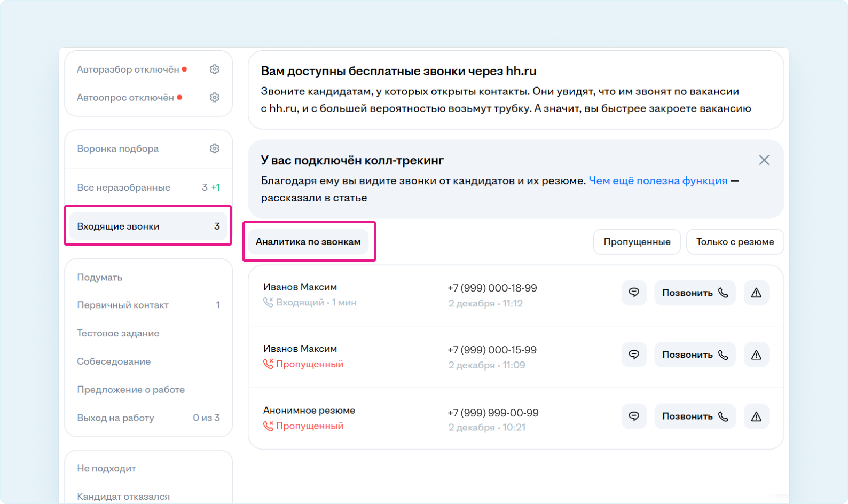Toggle the Пропущенные filter

pos(637,242)
